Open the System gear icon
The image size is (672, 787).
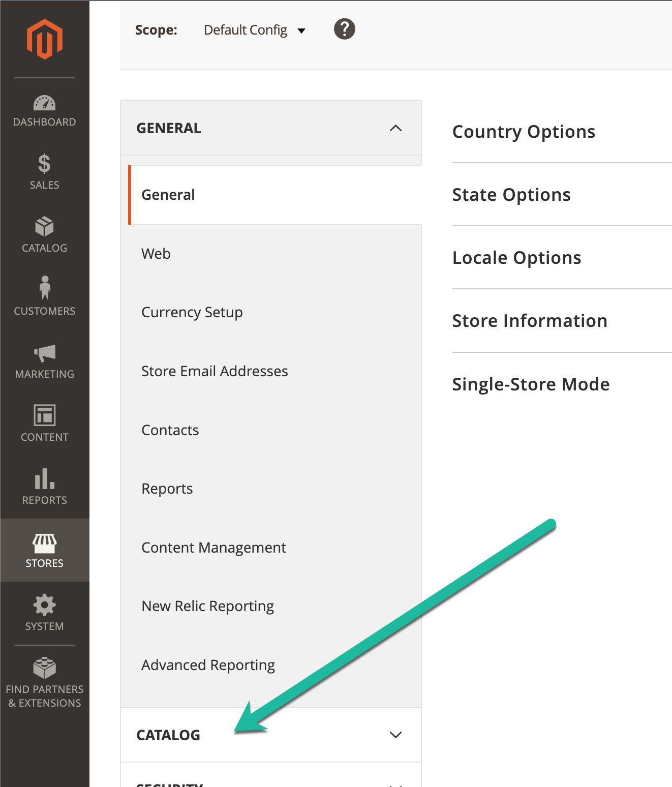click(x=45, y=613)
